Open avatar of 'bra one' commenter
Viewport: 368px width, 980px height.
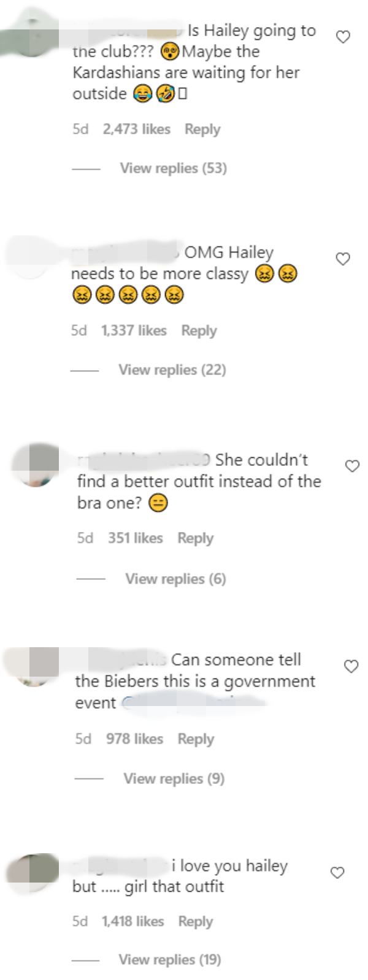(35, 465)
